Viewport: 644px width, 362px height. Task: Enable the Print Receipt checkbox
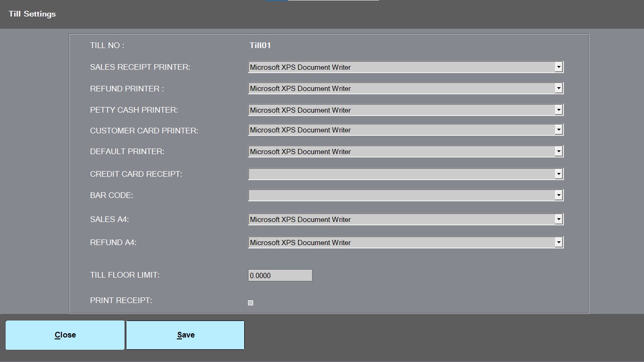pyautogui.click(x=250, y=303)
